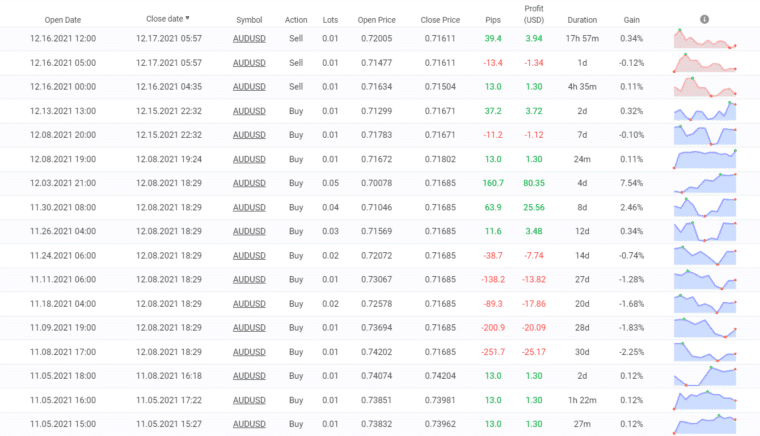Viewport: 760px width, 436px height.
Task: Click the Lots column header
Action: point(330,19)
